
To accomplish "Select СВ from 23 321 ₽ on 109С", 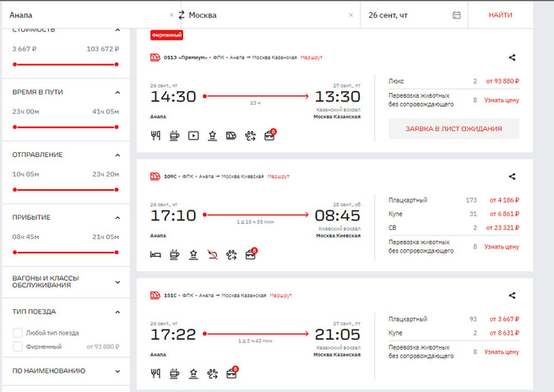I will pyautogui.click(x=454, y=227).
